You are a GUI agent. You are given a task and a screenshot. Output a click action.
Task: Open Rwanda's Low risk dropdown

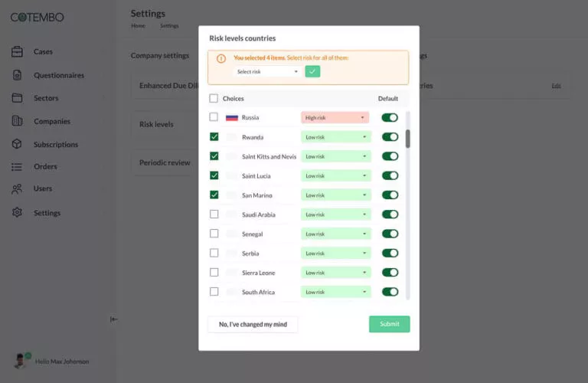coord(335,137)
